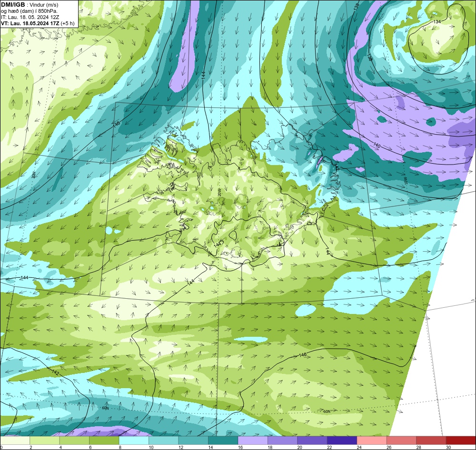Click the 'VT: Lau. 18.05.2024 17Z (+5 h)' line
This screenshot has width=476, height=450.
pos(38,23)
